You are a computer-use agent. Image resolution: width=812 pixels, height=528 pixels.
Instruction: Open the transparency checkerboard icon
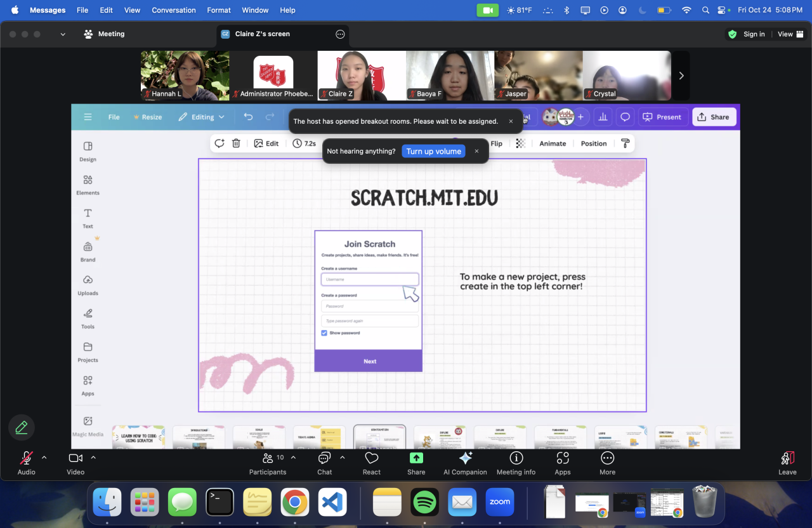pyautogui.click(x=521, y=143)
